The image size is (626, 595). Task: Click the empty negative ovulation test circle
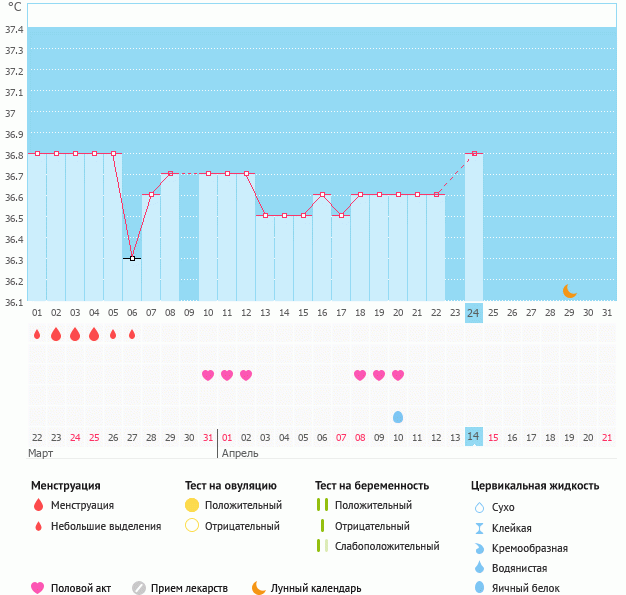[192, 526]
